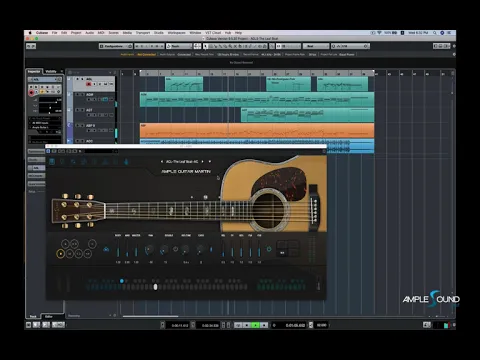The image size is (480, 360).
Task: Mute the ADL track in track list
Action: [x=78, y=79]
